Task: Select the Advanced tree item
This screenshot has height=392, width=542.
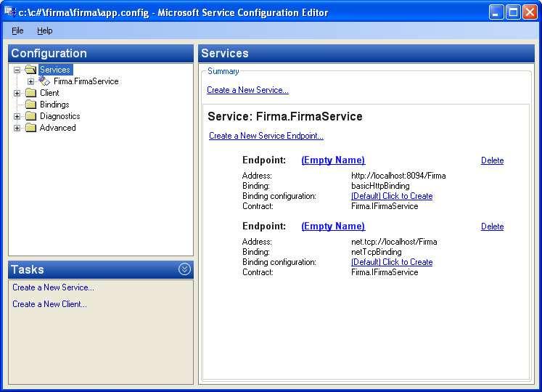Action: pos(57,128)
